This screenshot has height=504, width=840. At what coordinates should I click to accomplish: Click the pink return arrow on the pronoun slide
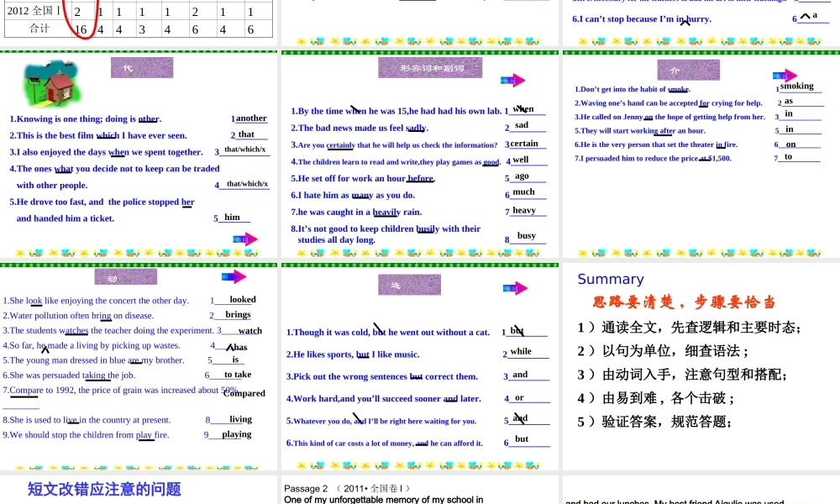pos(245,239)
